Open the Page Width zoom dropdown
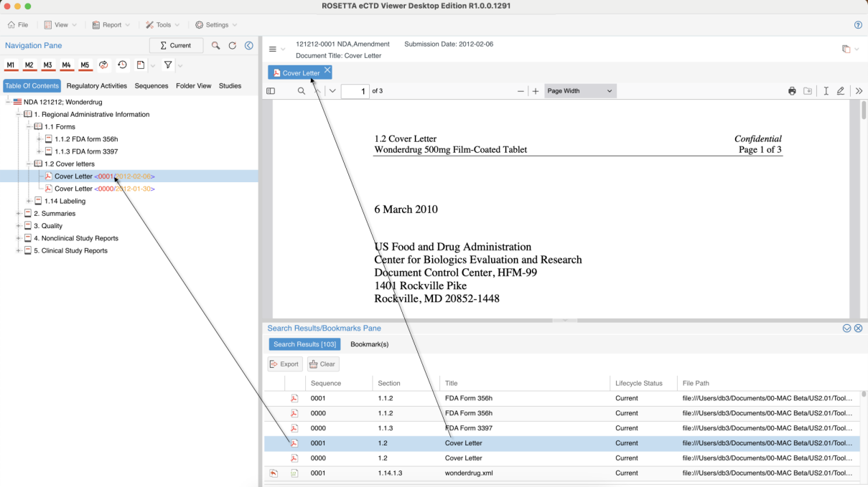868x487 pixels. coord(580,91)
